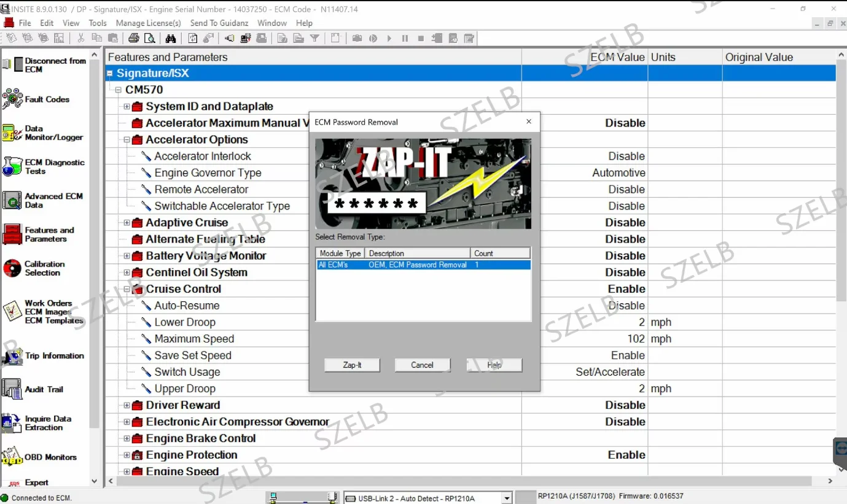This screenshot has width=847, height=504.
Task: Expand System ID and Dataplate
Action: (x=127, y=106)
